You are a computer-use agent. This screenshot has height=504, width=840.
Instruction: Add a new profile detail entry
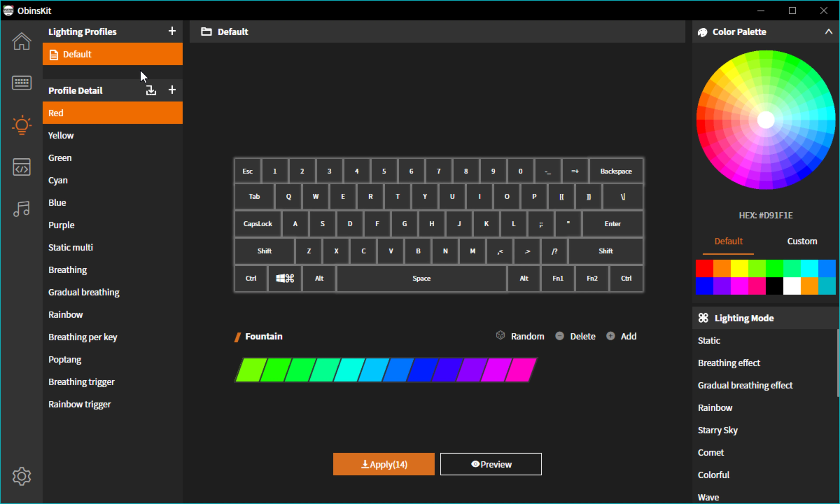click(x=172, y=90)
